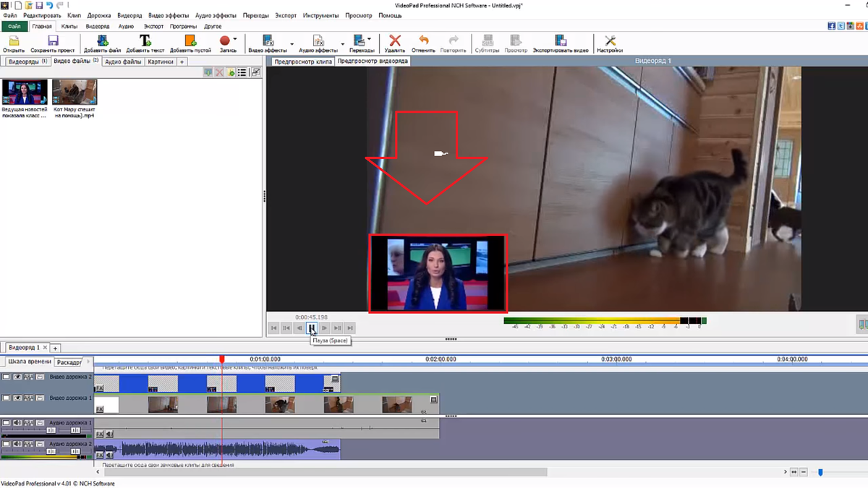Click the arrow next to the Раскадровка tab
Screen dimensions: 868x488
(x=88, y=361)
